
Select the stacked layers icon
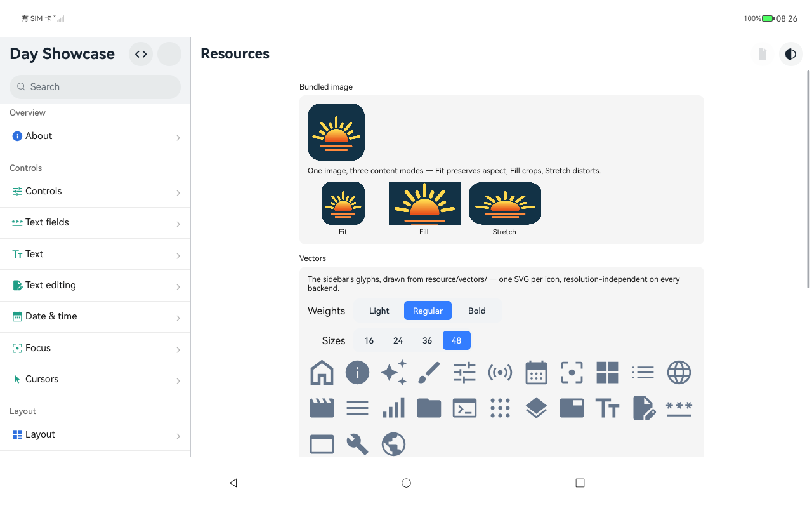pos(536,408)
